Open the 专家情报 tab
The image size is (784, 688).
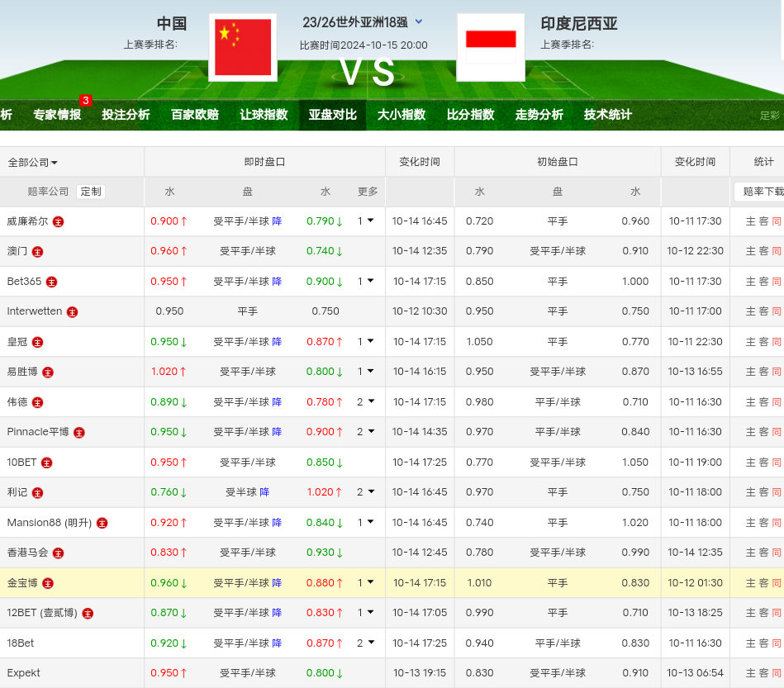[57, 115]
